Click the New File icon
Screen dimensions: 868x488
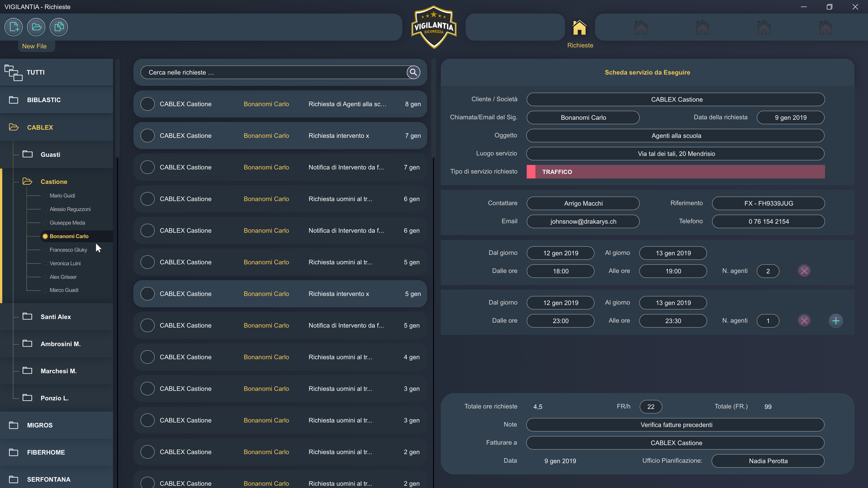pos(14,27)
